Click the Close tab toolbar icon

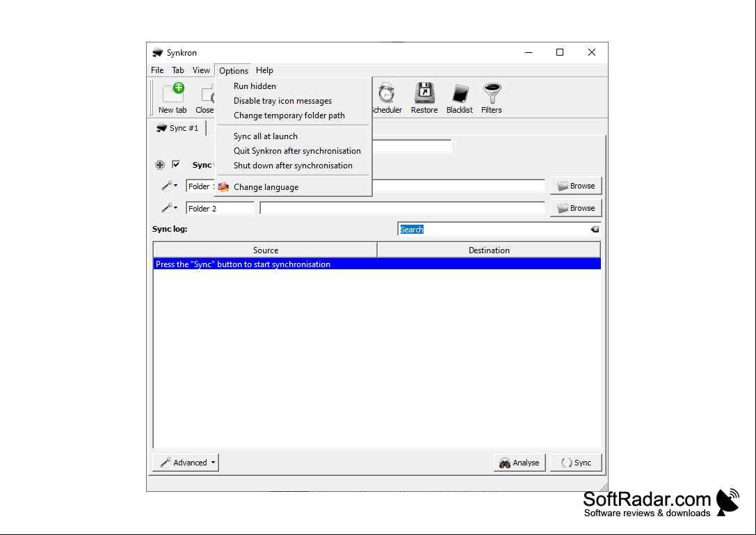click(205, 98)
